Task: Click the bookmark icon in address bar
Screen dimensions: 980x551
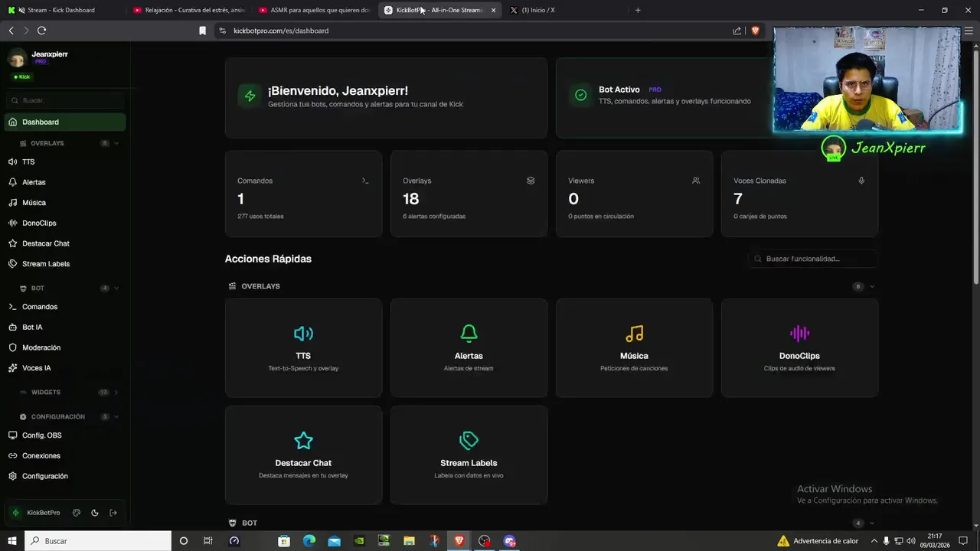Action: pos(202,31)
